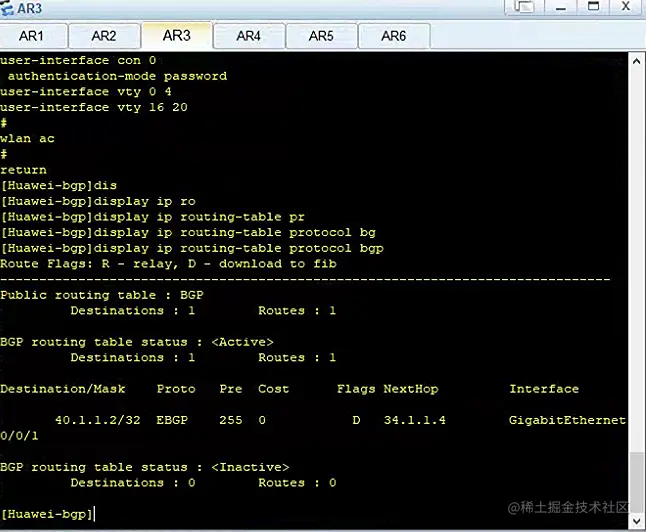Click the 'wlan ac' line
Screen dimensions: 646x532
[x=27, y=138]
